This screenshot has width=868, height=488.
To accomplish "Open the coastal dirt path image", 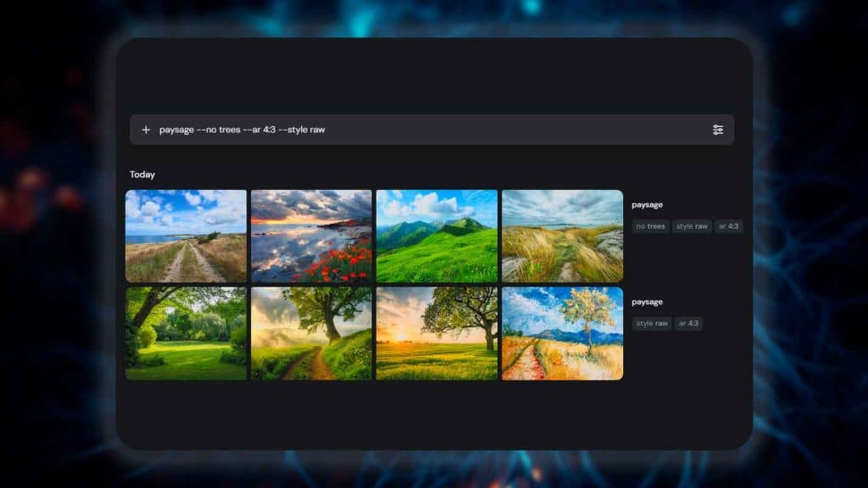I will click(x=186, y=236).
